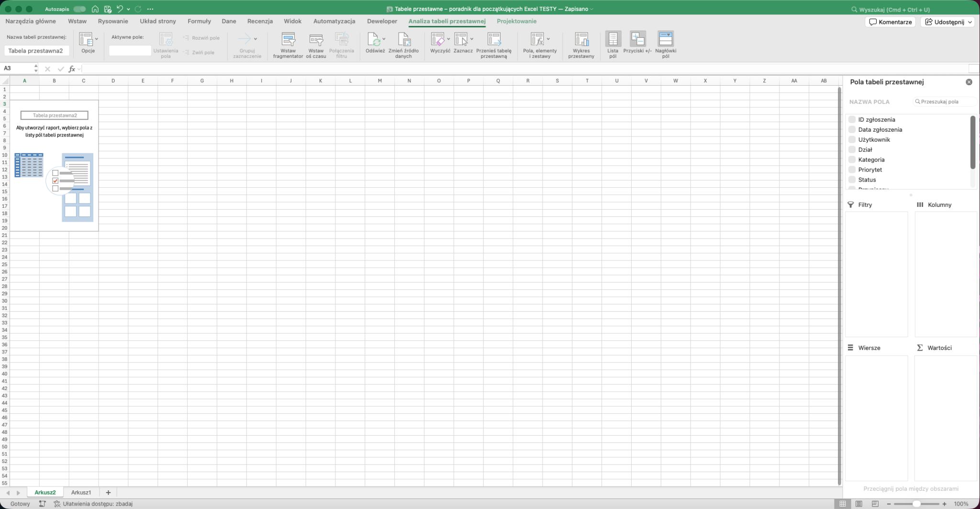Click Ułatwienia dostępu: zbadaj status
The width and height of the screenshot is (980, 509).
pos(93,504)
